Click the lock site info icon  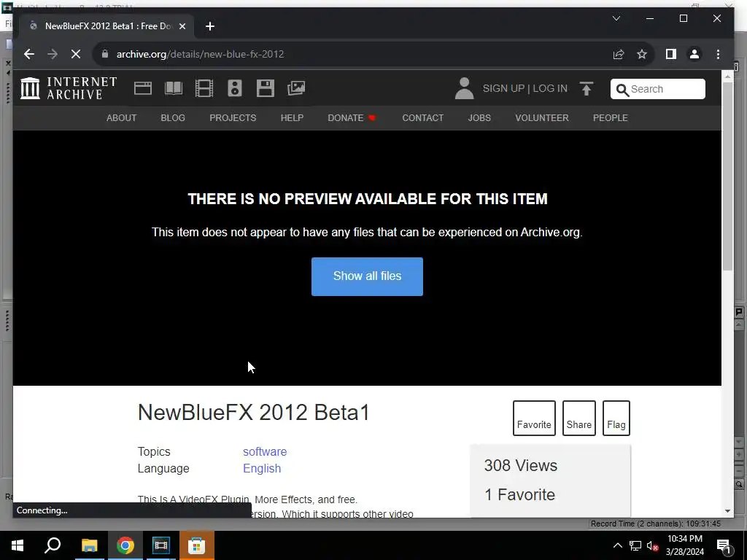tap(105, 54)
